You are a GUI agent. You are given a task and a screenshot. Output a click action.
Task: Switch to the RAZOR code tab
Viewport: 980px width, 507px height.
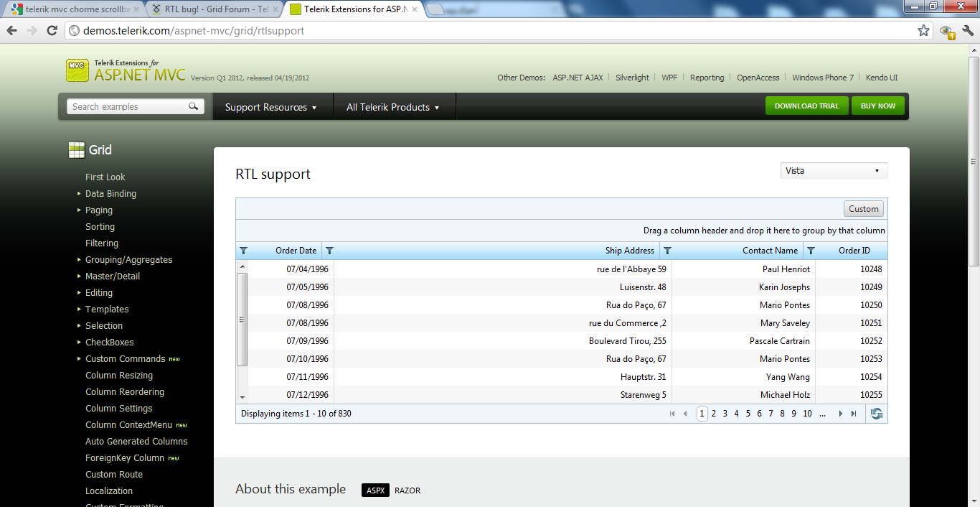tap(407, 490)
